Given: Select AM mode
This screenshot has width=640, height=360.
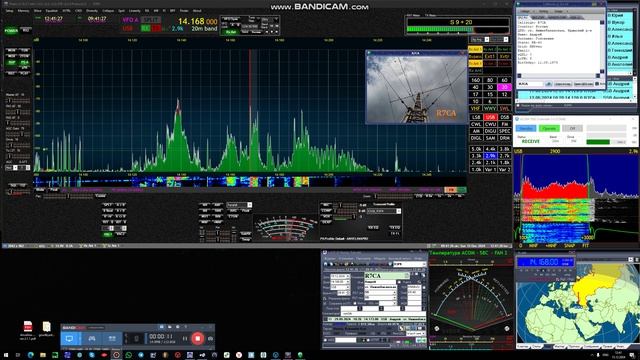Looking at the screenshot, I should tap(476, 131).
